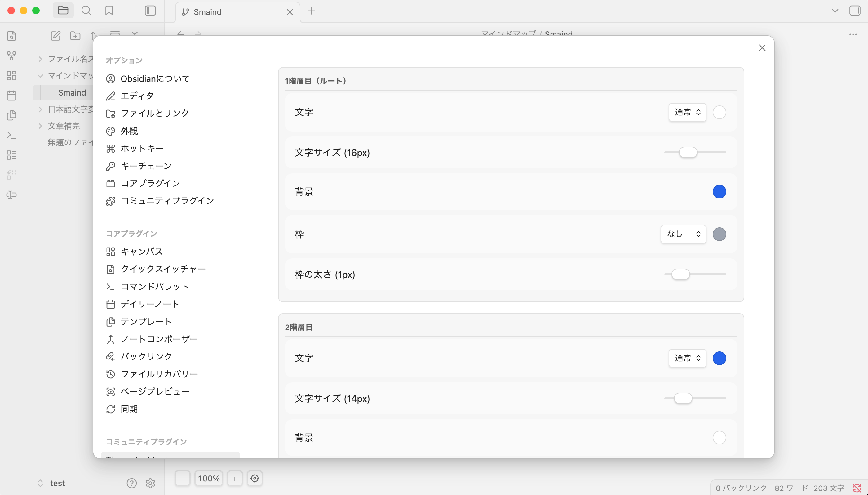The height and width of the screenshot is (495, 868).
Task: Open エディタ settings
Action: coord(171,96)
